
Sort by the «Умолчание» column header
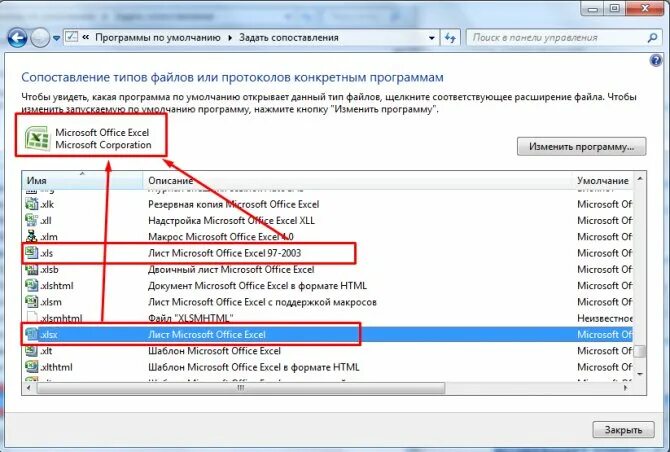[602, 180]
